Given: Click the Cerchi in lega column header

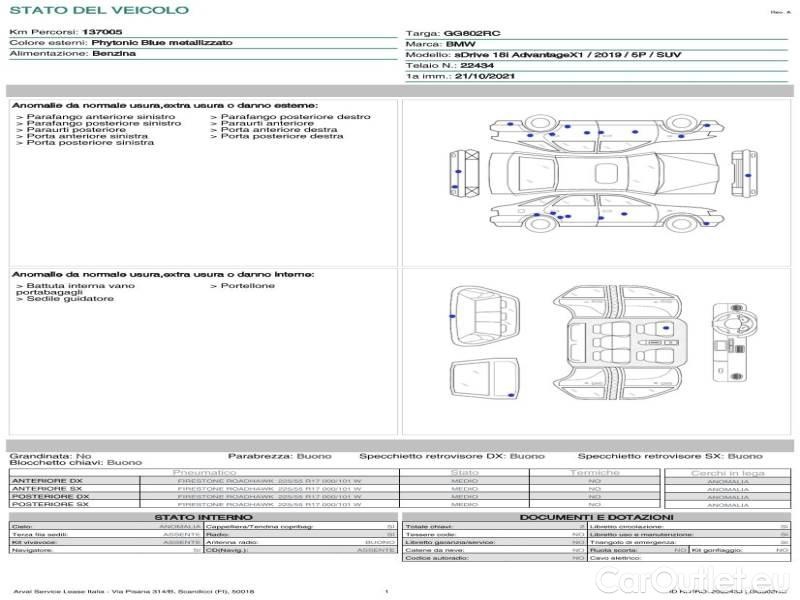Looking at the screenshot, I should [x=727, y=472].
